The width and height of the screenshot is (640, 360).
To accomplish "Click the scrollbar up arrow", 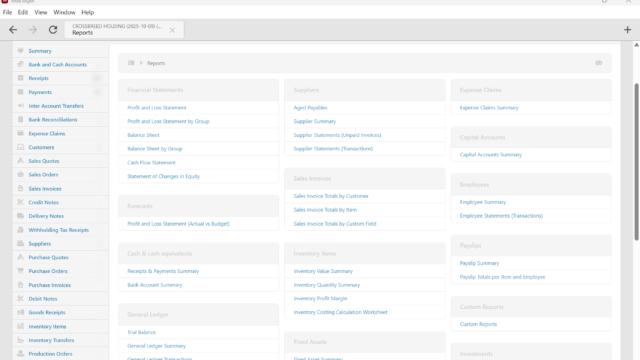I will click(636, 45).
